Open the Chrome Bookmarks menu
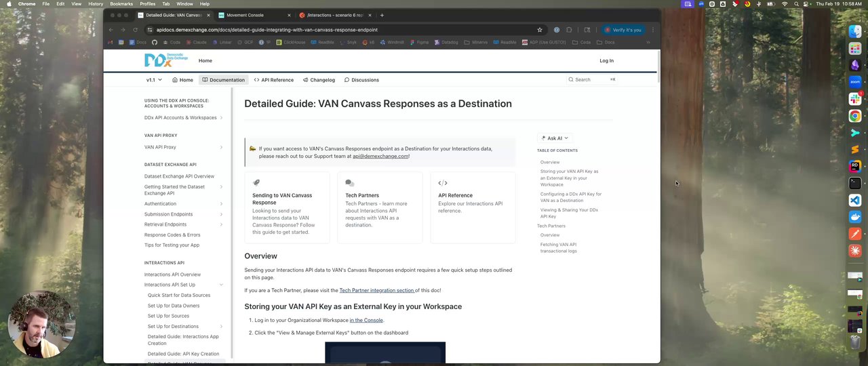The width and height of the screenshot is (868, 366). [x=121, y=4]
